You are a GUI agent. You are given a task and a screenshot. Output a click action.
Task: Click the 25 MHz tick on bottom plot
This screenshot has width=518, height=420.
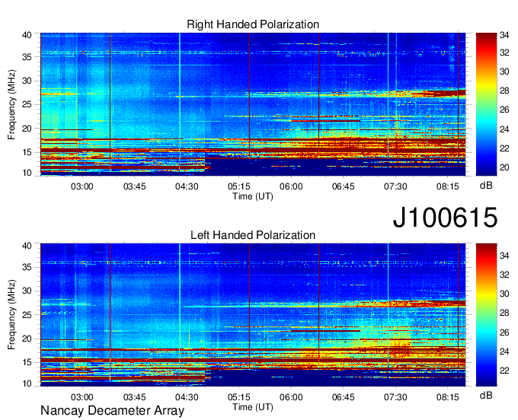pyautogui.click(x=27, y=315)
